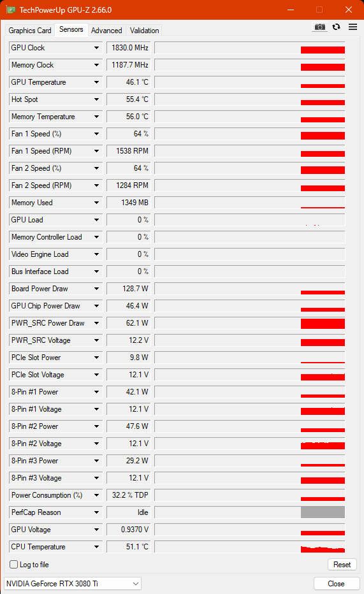Click the 1830.0 MHz GPU Clock value field
This screenshot has height=594, width=364.
coord(128,48)
